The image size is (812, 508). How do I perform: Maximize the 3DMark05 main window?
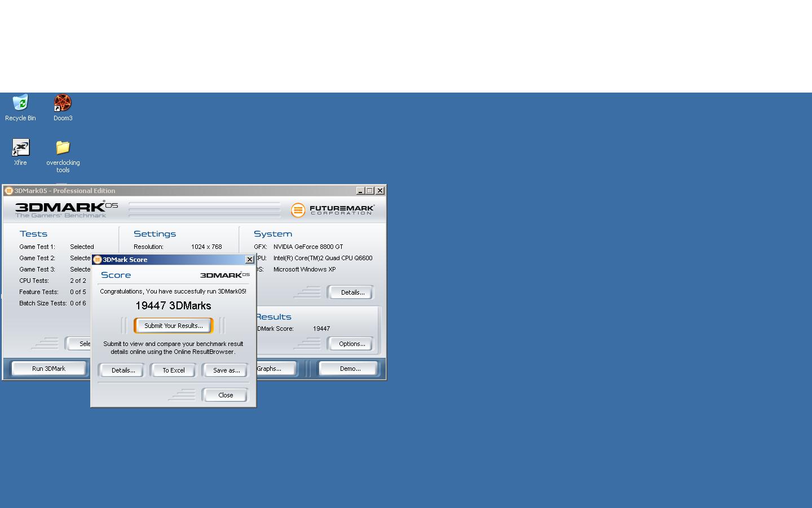point(370,191)
